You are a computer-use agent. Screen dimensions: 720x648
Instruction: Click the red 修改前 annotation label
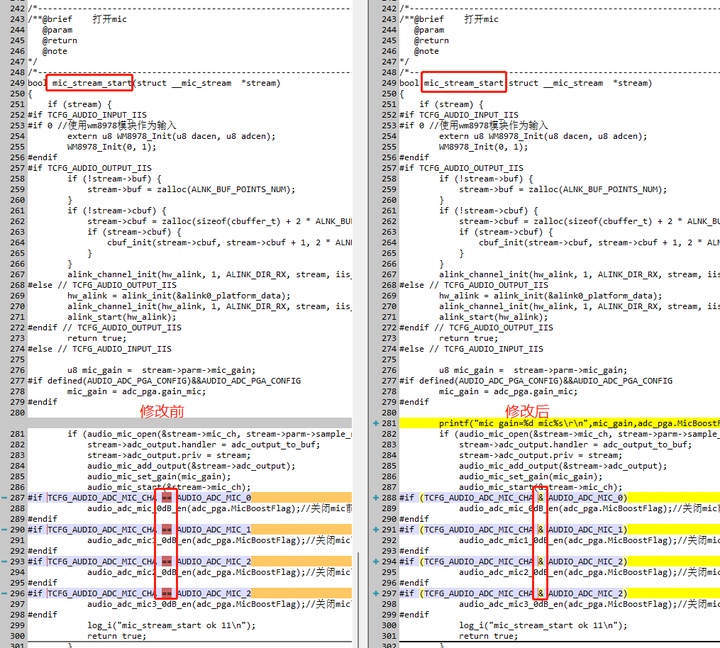[x=162, y=411]
